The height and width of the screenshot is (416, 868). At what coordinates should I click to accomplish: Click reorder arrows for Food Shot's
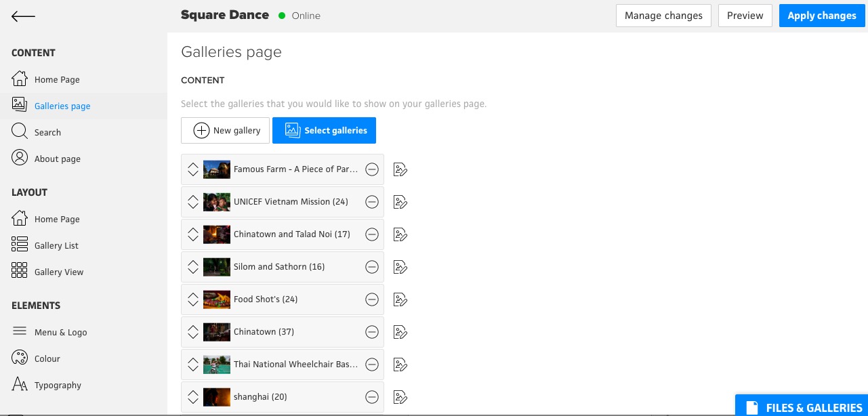[192, 299]
